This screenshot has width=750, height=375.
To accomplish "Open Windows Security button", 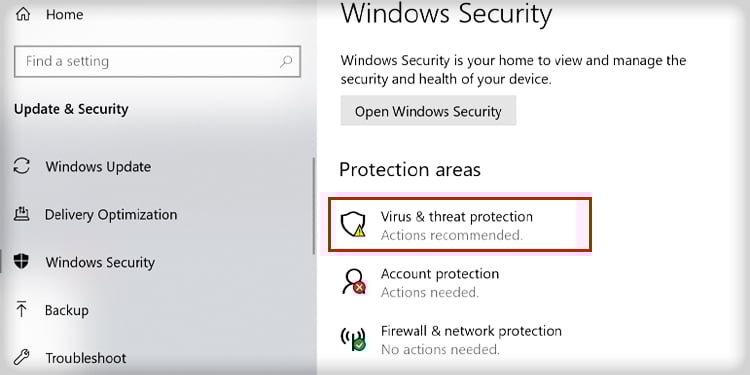I will tap(428, 111).
